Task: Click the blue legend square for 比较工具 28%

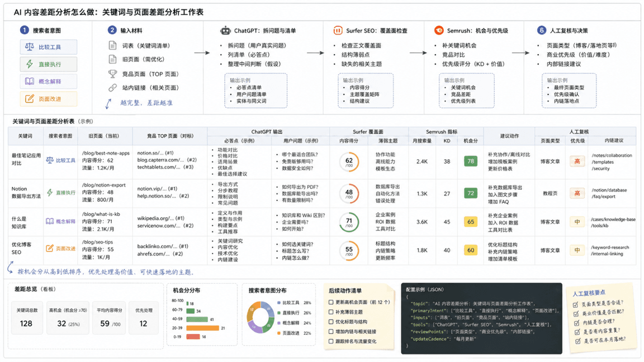Action: click(x=279, y=302)
